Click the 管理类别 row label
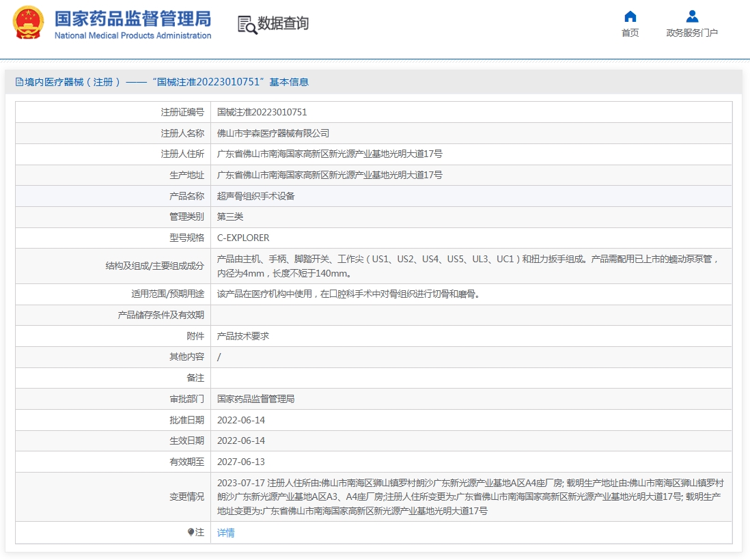The width and height of the screenshot is (750, 560). tap(186, 216)
